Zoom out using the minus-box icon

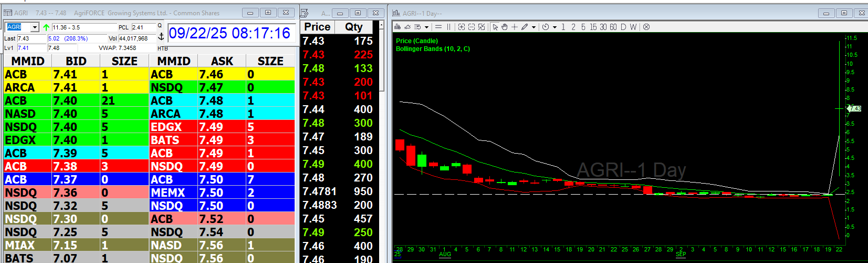472,27
